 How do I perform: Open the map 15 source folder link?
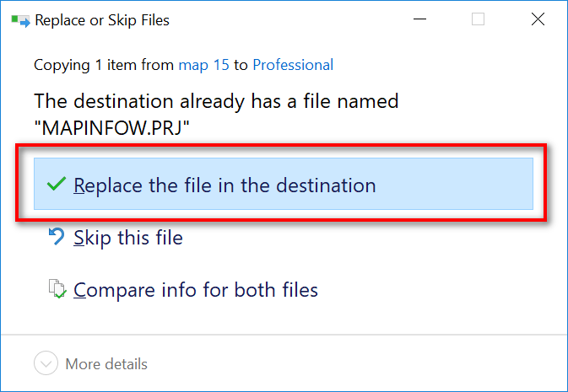pos(204,65)
